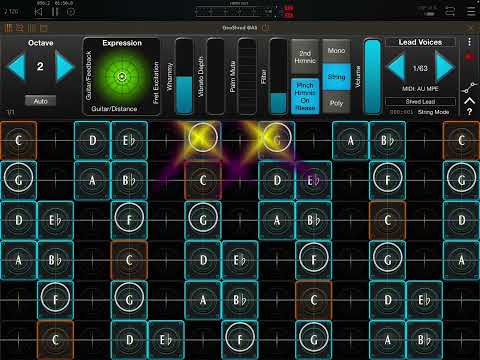Open the routing nodes icon
The image size is (480, 360).
point(469,88)
